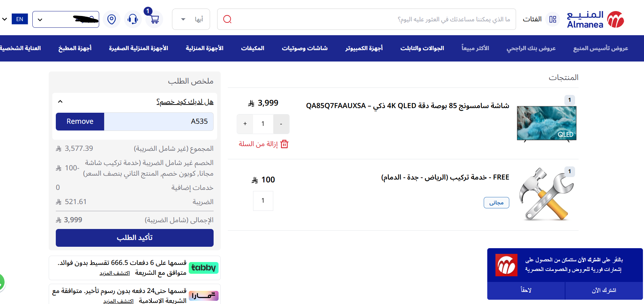Click the tabby payment logo

[x=204, y=268]
